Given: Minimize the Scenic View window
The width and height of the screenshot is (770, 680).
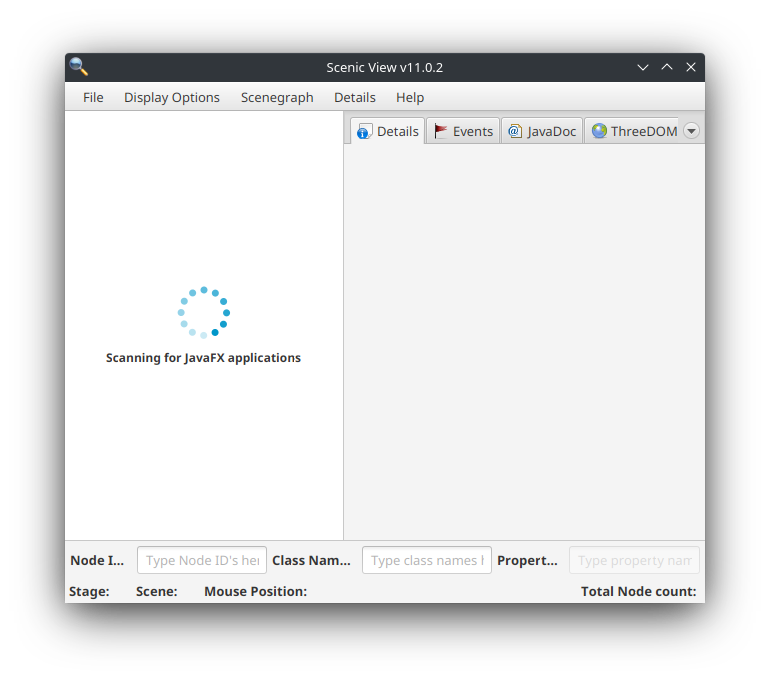Looking at the screenshot, I should click(643, 67).
